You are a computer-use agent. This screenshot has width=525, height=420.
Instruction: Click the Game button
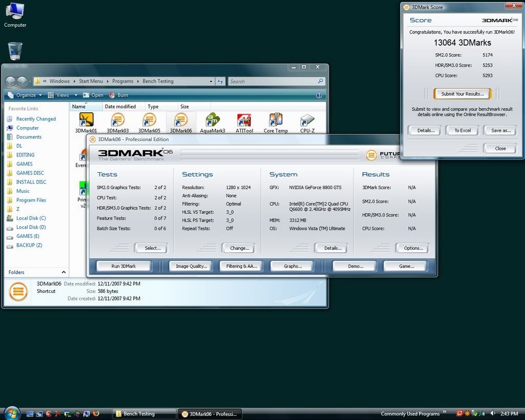click(406, 266)
